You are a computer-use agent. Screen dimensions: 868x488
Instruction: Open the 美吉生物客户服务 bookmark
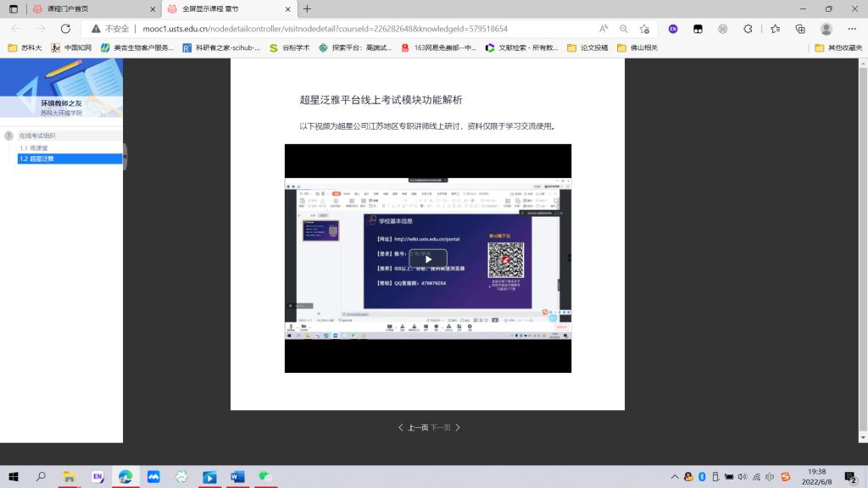(x=136, y=47)
